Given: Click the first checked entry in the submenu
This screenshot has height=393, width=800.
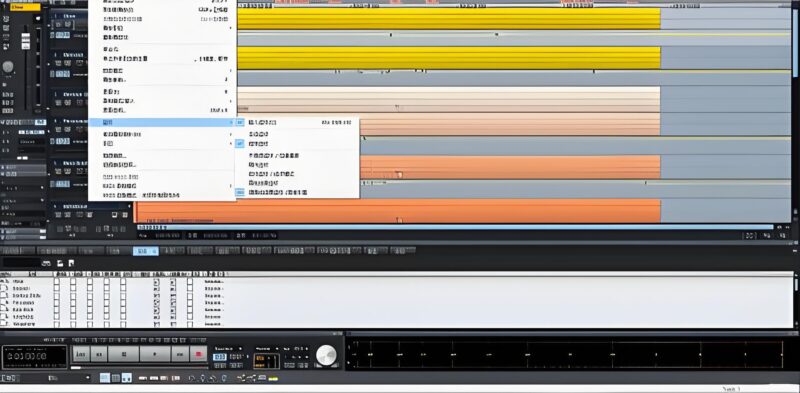Looking at the screenshot, I should click(x=297, y=122).
